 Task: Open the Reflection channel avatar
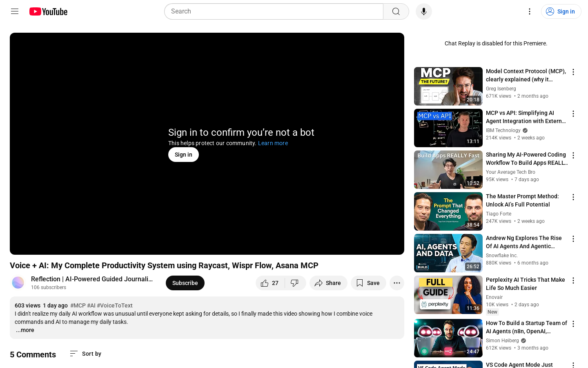(x=18, y=283)
